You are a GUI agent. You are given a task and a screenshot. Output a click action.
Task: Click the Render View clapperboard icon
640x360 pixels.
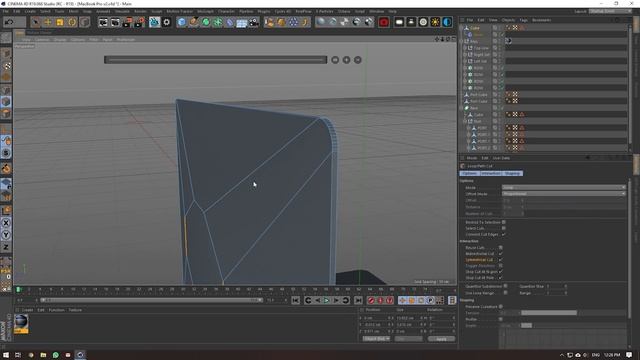click(x=103, y=22)
